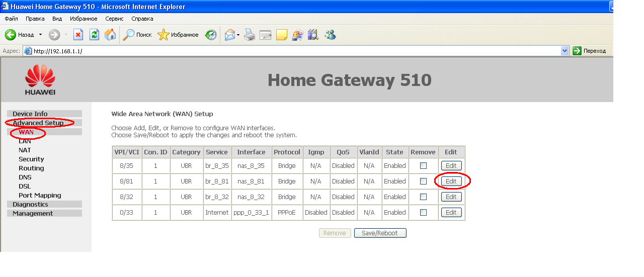This screenshot has height=277, width=644.
Task: Open Diagnostics in the sidebar
Action: pyautogui.click(x=30, y=204)
